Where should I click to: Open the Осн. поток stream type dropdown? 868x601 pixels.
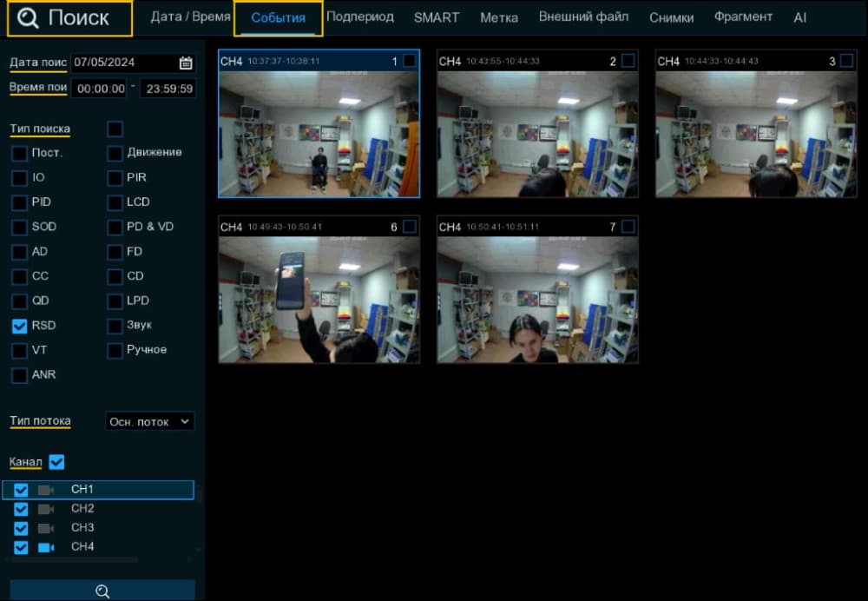[x=149, y=421]
